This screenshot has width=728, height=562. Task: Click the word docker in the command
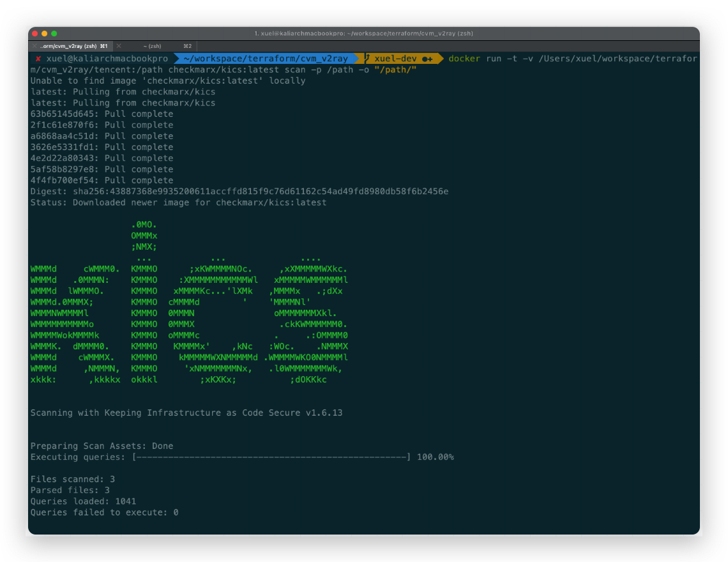pos(464,59)
